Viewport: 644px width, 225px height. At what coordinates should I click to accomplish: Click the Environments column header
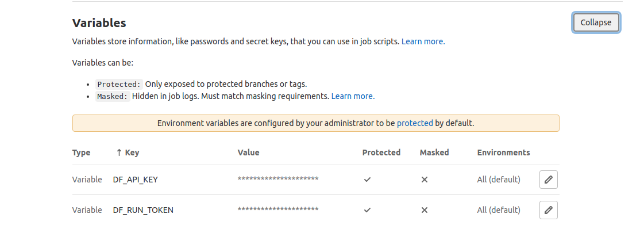(x=503, y=152)
